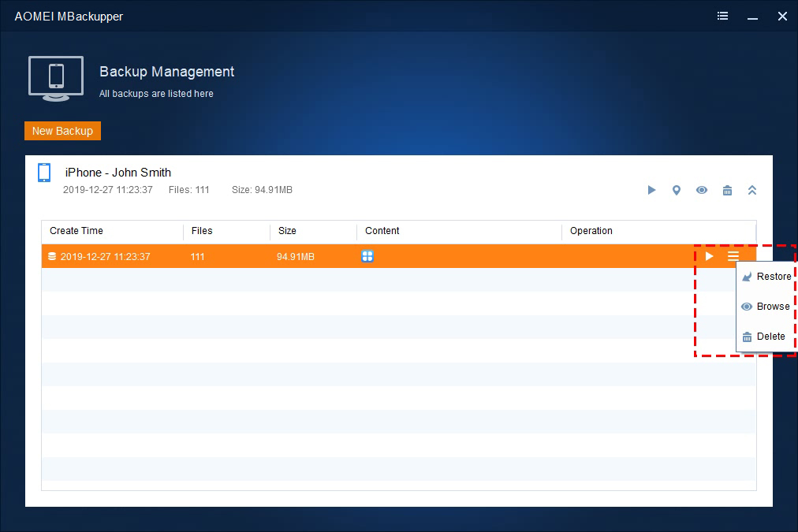Select the iPhone device icon
Viewport: 798px width, 532px height.
coord(44,173)
